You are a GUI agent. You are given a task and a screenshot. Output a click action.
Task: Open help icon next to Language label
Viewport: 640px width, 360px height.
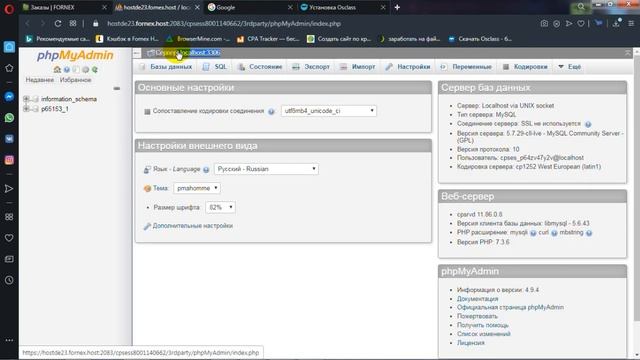[206, 169]
